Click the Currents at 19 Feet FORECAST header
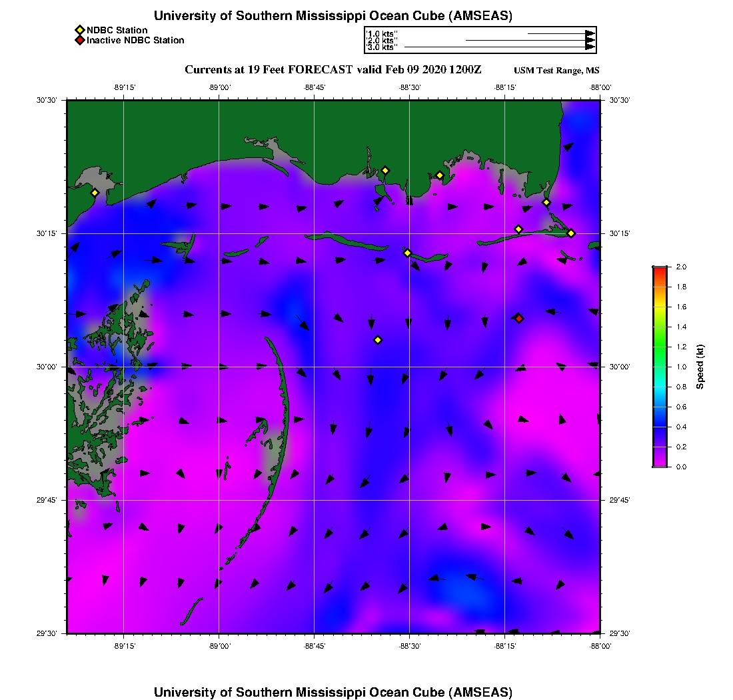The height and width of the screenshot is (700, 733). click(x=333, y=70)
